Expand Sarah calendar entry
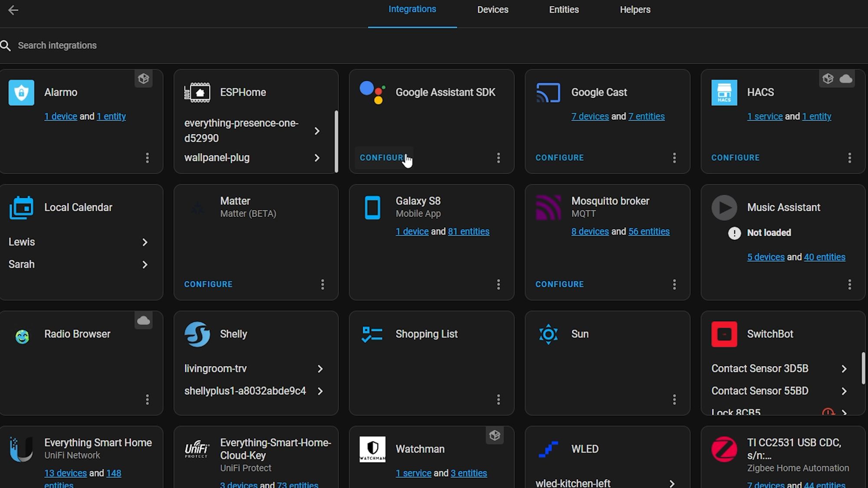Screen dimensions: 868x488 point(145,265)
